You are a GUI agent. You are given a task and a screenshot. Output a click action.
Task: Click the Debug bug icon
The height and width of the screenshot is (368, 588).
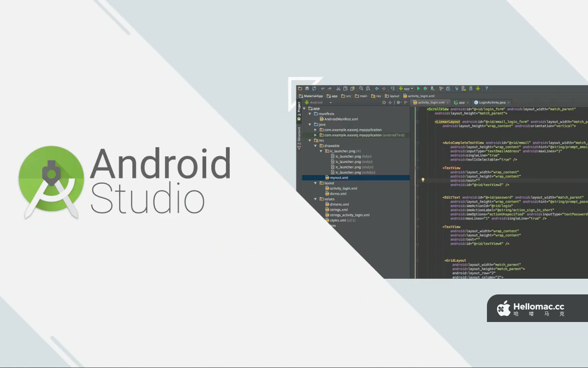coord(425,89)
